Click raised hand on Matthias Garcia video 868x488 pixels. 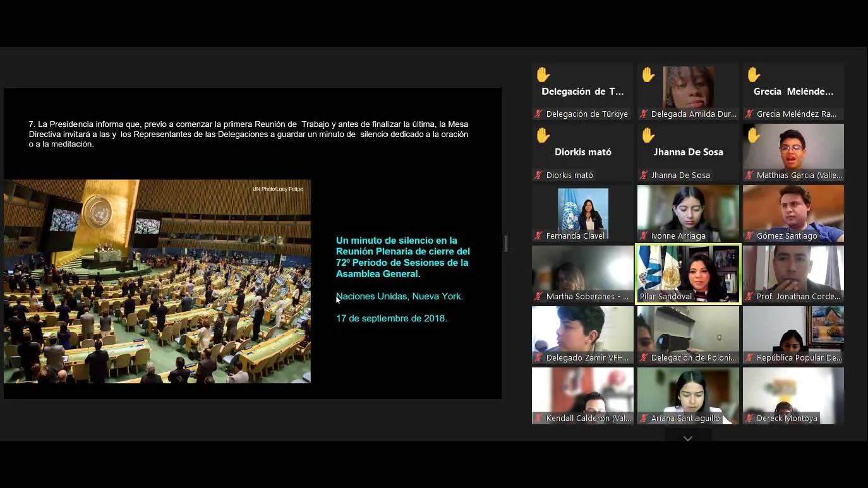pyautogui.click(x=754, y=136)
